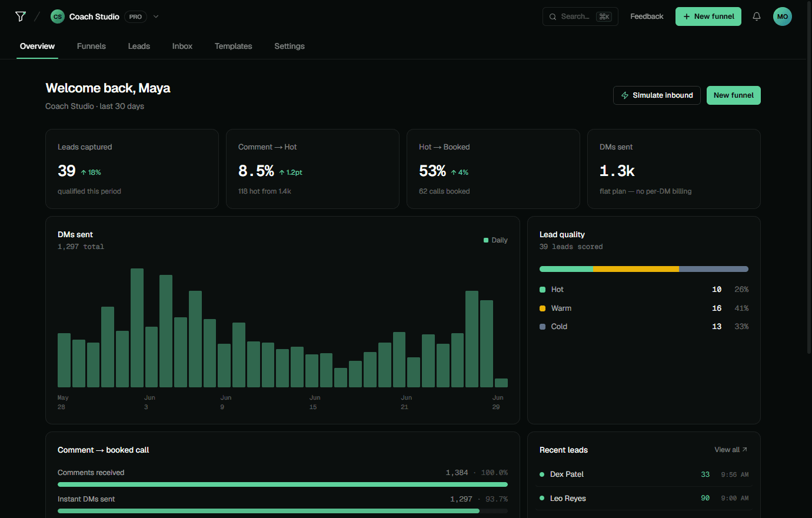Click the 'Comment → booked call' heading
812x518 pixels.
click(x=103, y=450)
